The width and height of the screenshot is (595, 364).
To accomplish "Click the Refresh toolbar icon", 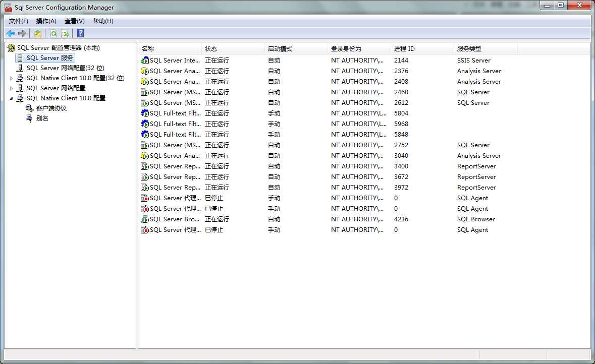I will (53, 34).
